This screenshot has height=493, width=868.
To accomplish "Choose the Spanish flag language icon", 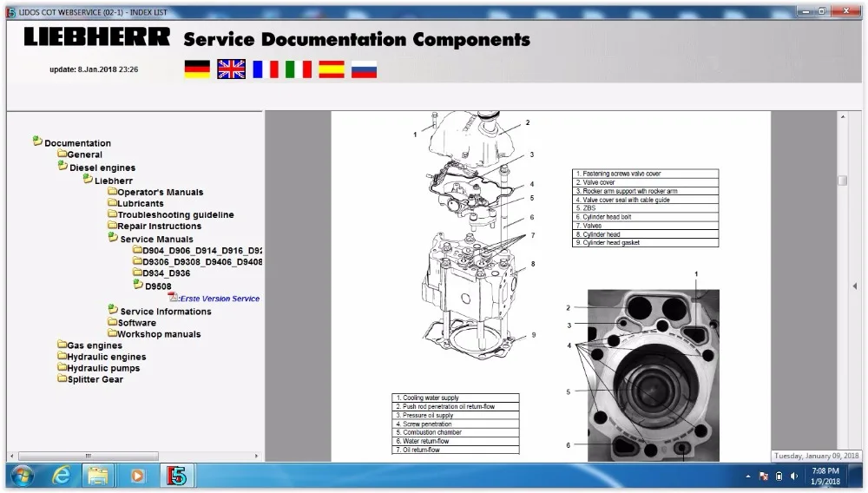I will (332, 69).
